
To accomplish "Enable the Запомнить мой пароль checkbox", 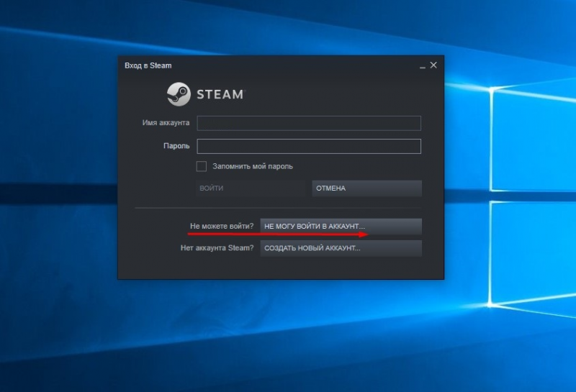I will point(202,166).
